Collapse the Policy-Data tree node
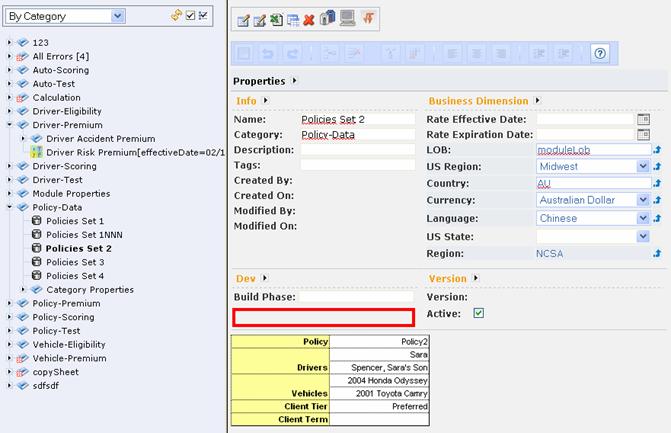 coord(9,207)
